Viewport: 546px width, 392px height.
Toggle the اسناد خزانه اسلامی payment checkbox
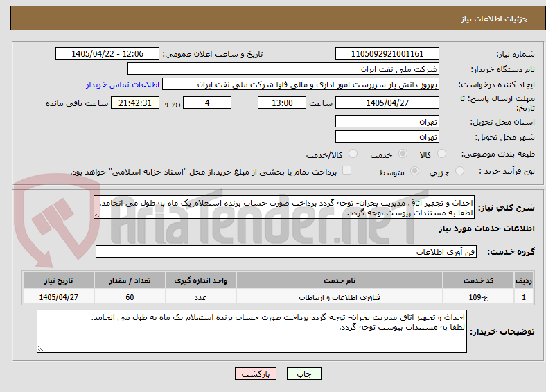347,170
